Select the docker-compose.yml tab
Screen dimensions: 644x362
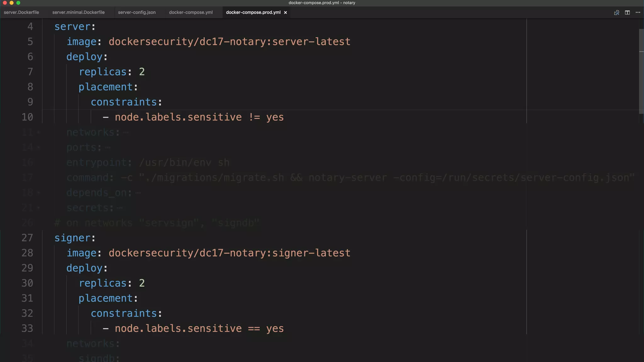click(191, 13)
